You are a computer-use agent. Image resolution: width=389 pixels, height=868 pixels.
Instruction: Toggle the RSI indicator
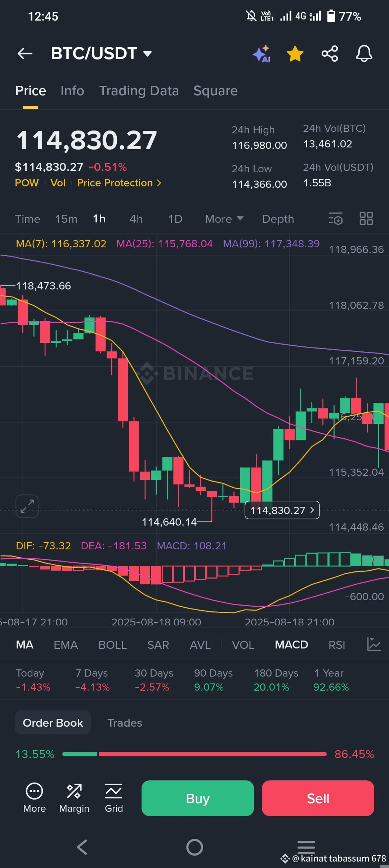point(337,645)
